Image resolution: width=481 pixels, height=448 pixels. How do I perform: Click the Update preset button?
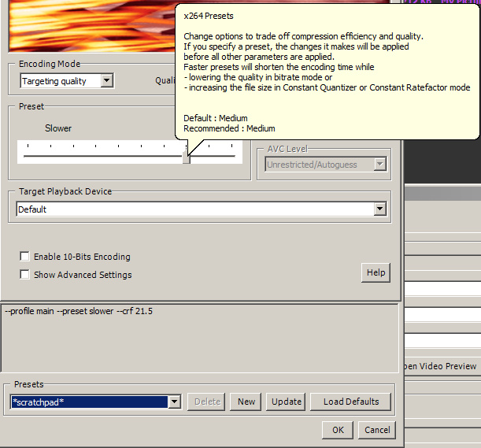coord(286,402)
